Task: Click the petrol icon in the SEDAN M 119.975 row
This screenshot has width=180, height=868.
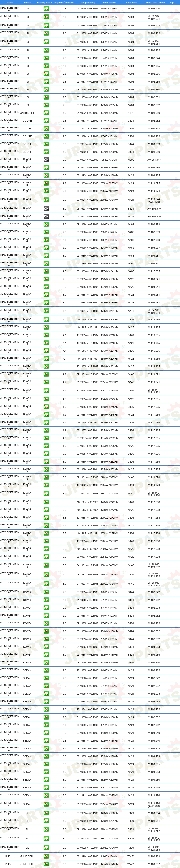Action: 46,788
